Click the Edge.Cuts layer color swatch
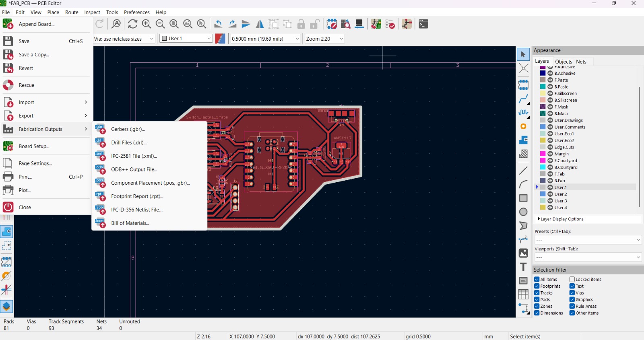644x340 pixels. tap(543, 147)
